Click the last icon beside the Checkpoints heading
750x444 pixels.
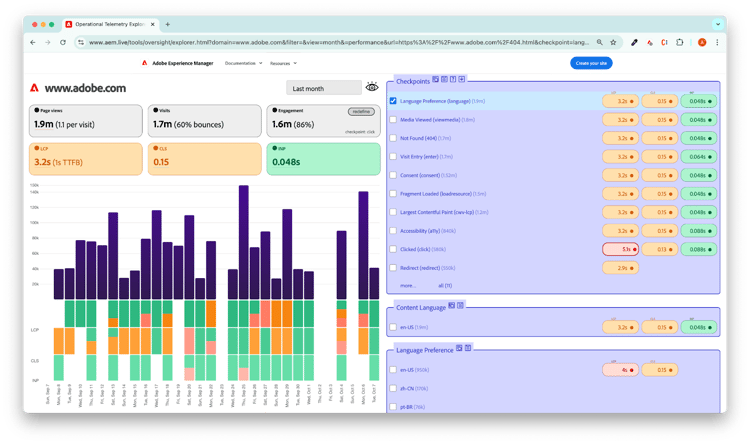tap(462, 79)
